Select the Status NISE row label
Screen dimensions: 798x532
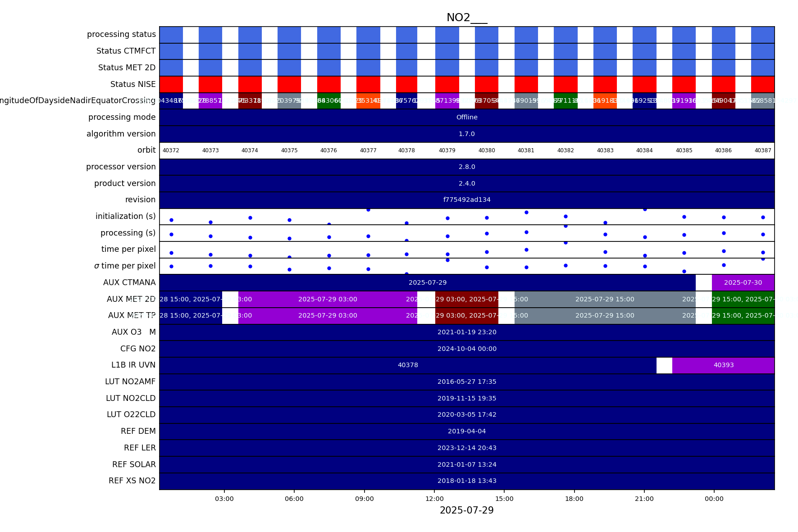pos(133,85)
